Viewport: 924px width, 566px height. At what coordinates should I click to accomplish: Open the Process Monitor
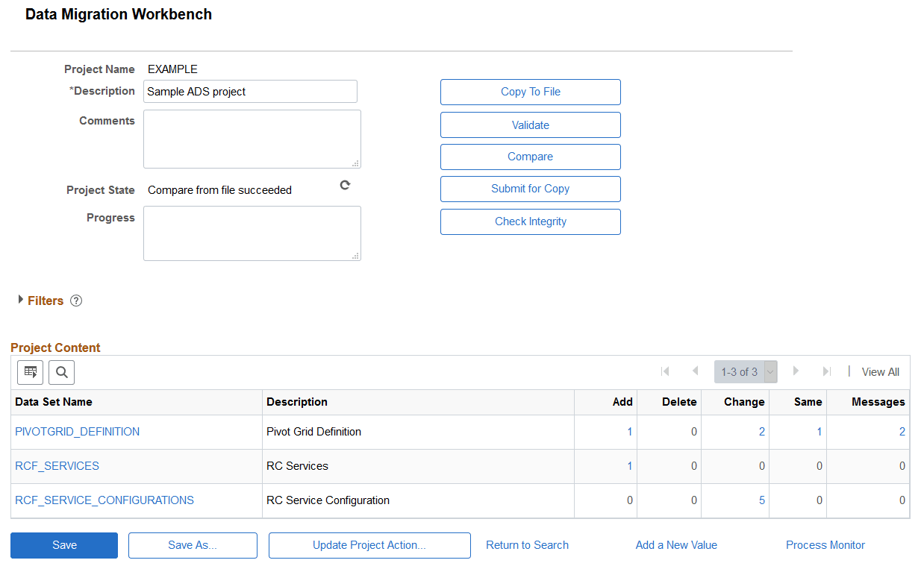click(825, 545)
